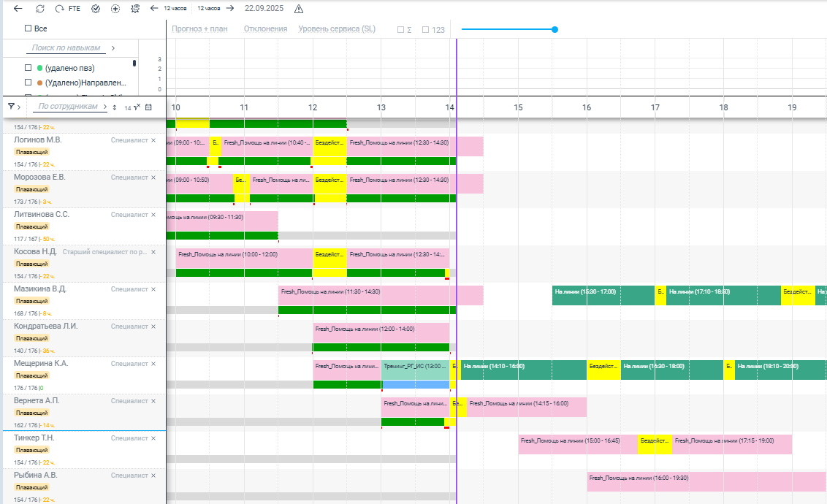Enable the Σ sum checkbox
The width and height of the screenshot is (827, 504).
pyautogui.click(x=400, y=30)
